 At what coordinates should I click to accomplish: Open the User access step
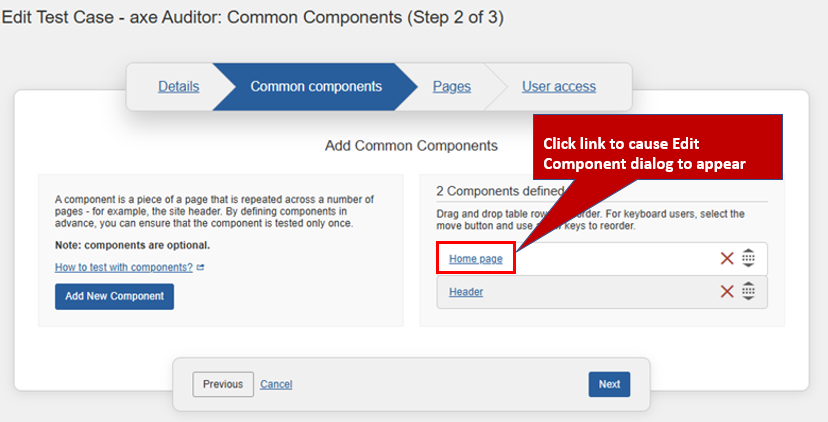pos(558,87)
